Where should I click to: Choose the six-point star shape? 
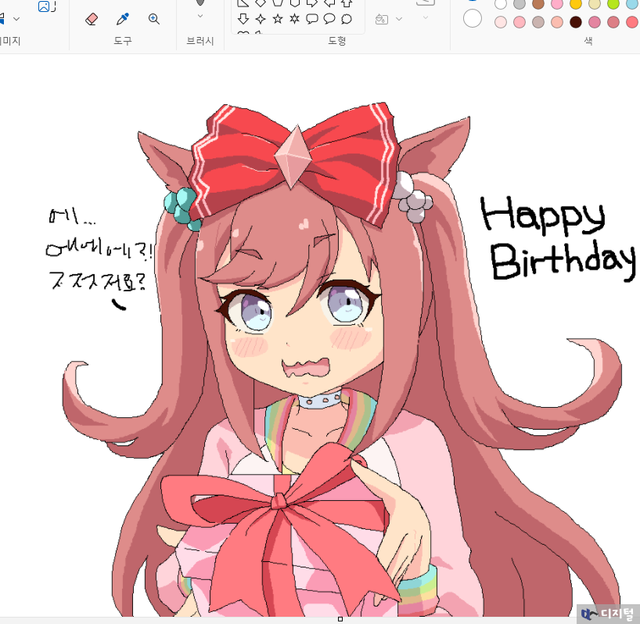coord(295,19)
